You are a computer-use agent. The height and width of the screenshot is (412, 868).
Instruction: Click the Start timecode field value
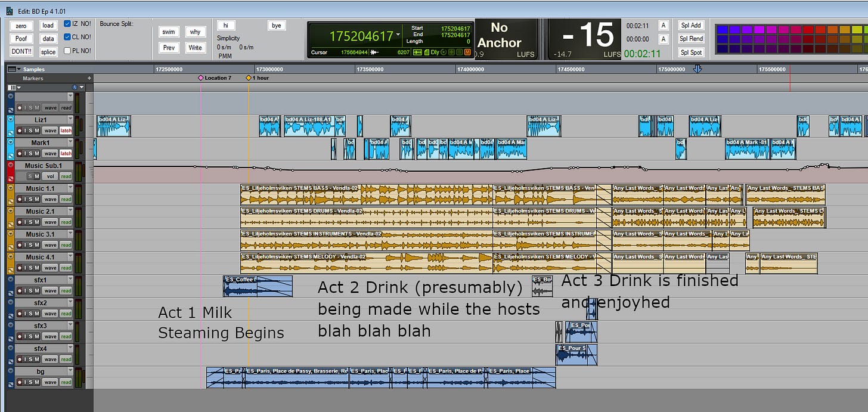pyautogui.click(x=455, y=29)
